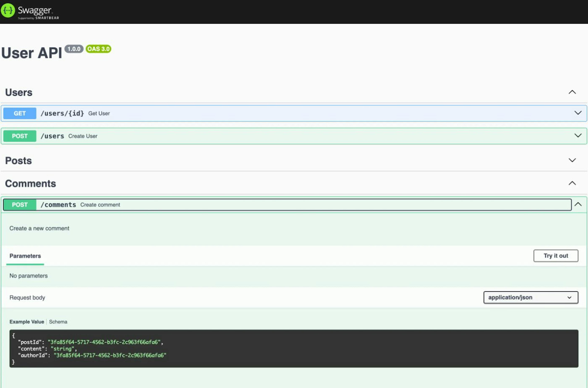Click the POST badge for /users

pyautogui.click(x=20, y=136)
